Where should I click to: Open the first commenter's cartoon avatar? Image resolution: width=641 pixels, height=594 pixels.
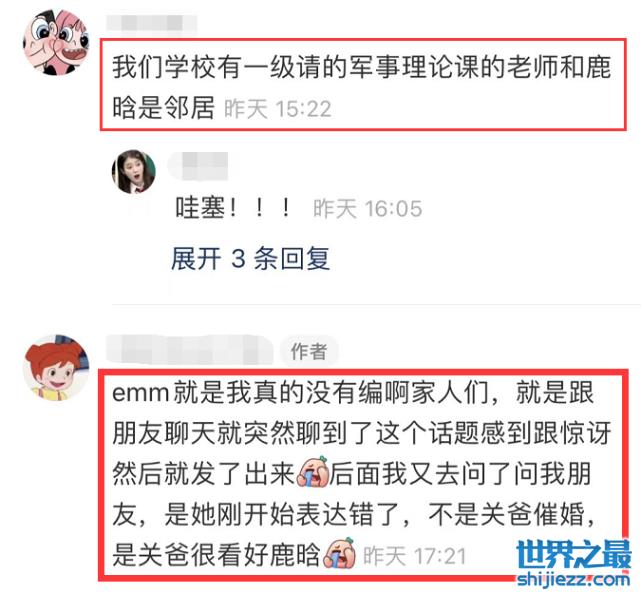(56, 43)
